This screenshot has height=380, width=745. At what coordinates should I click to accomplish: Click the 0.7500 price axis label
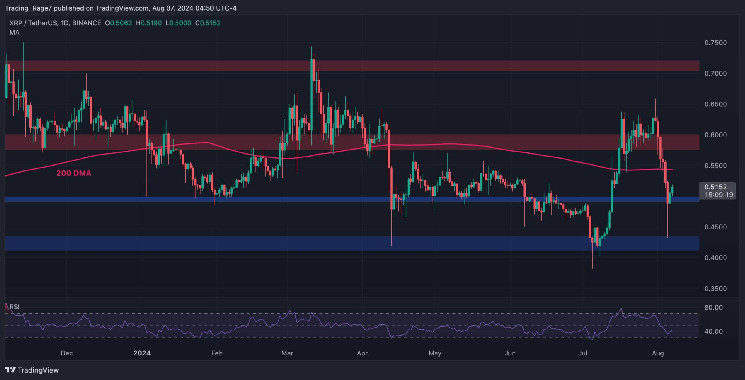pyautogui.click(x=715, y=43)
